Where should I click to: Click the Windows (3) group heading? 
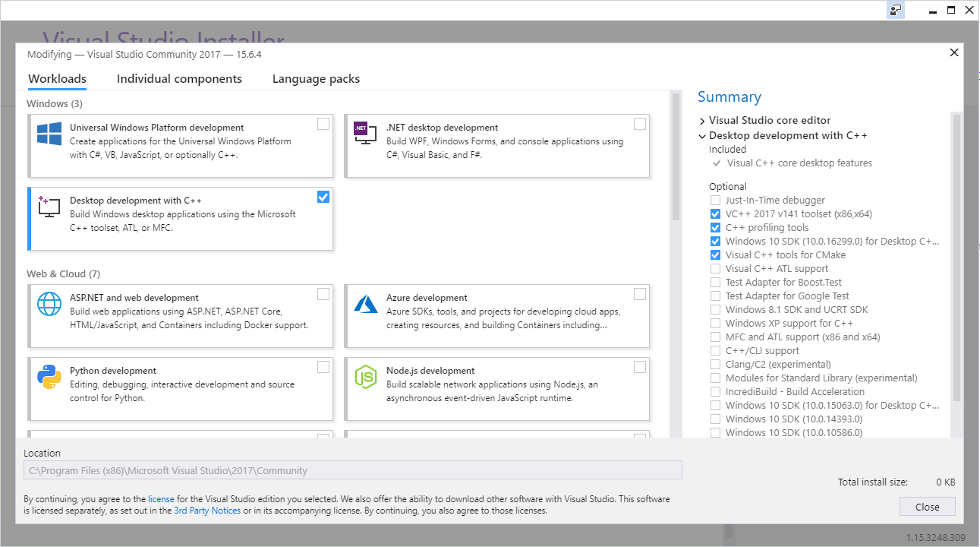(55, 103)
